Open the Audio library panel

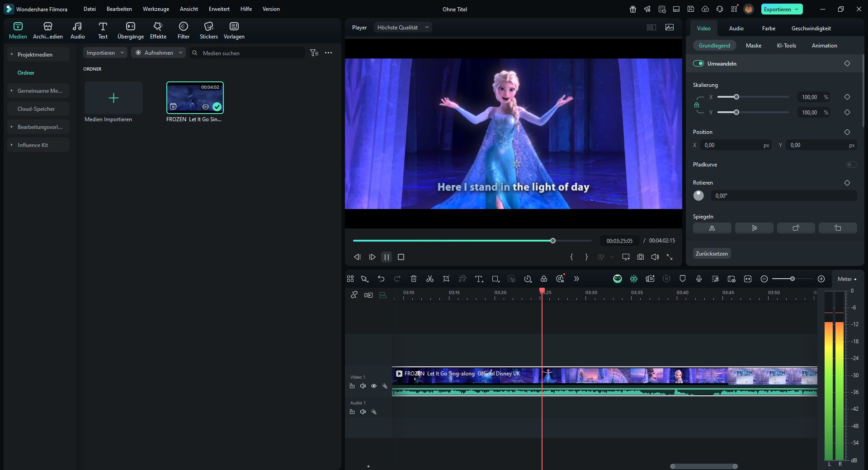tap(78, 30)
